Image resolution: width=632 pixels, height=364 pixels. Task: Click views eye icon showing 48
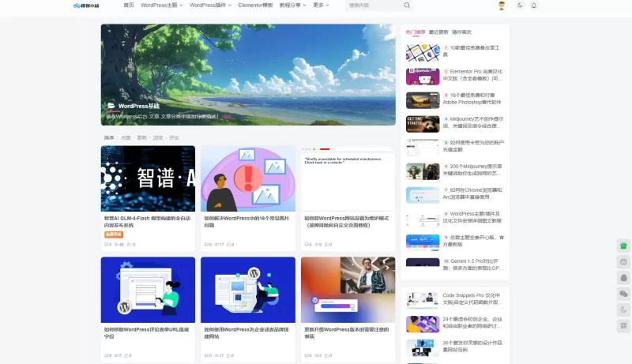(116, 245)
